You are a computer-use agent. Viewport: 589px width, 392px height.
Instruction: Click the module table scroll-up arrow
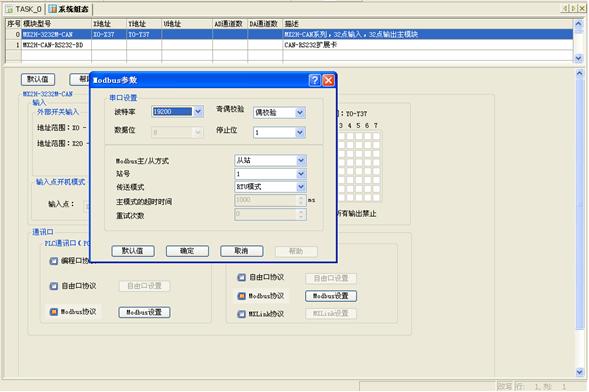578,24
